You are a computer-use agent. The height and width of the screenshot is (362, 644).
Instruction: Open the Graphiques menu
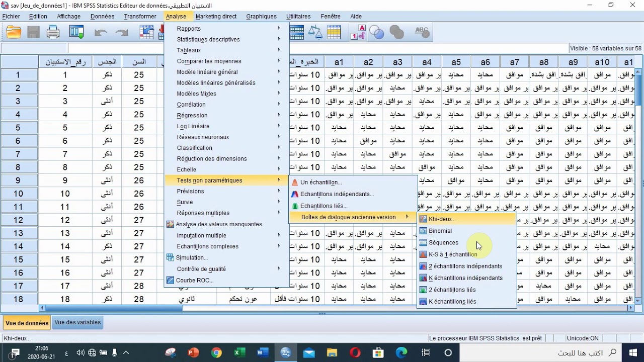point(262,17)
